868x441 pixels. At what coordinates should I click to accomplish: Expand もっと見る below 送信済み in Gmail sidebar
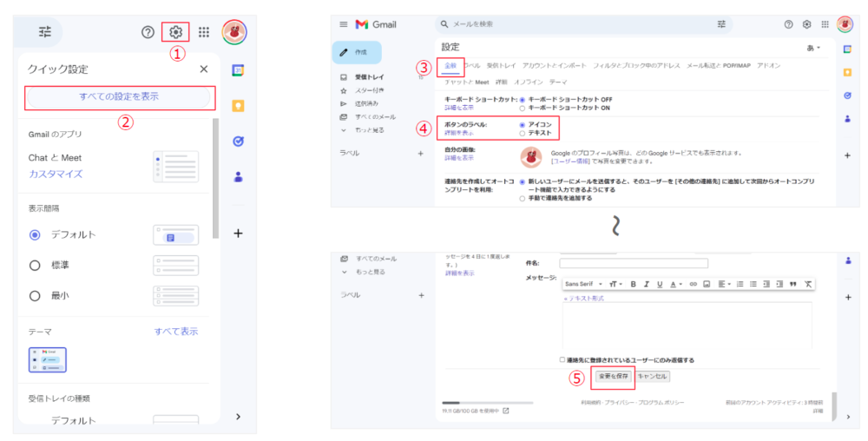[364, 130]
